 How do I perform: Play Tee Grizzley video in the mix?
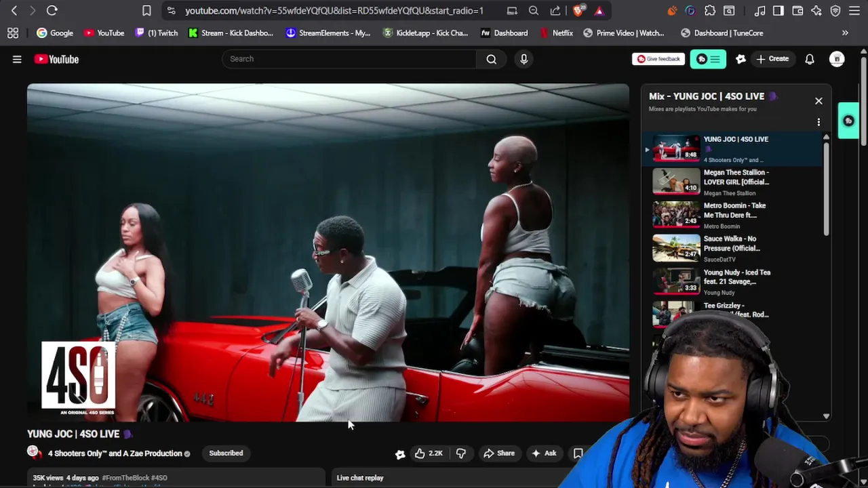coord(731,310)
